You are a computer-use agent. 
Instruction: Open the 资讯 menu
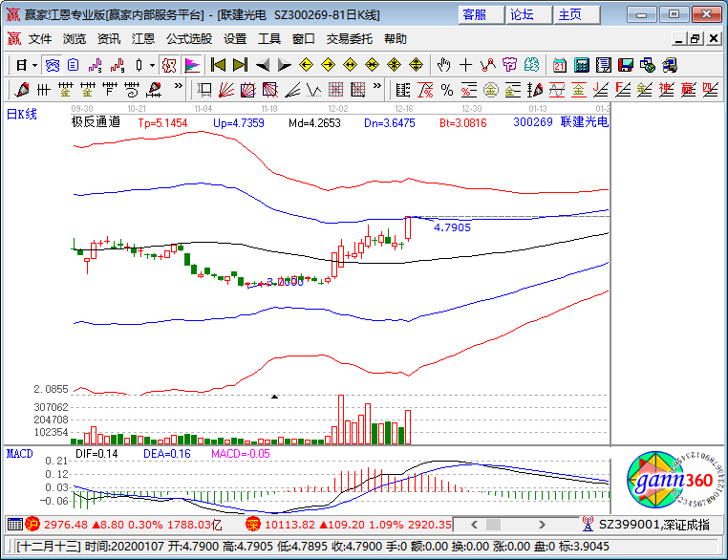point(109,39)
